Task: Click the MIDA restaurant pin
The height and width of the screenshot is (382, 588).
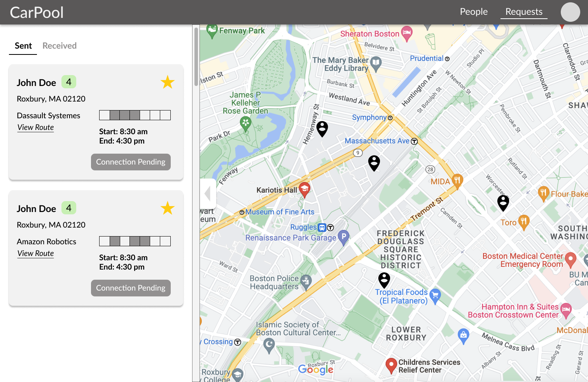Action: (457, 181)
